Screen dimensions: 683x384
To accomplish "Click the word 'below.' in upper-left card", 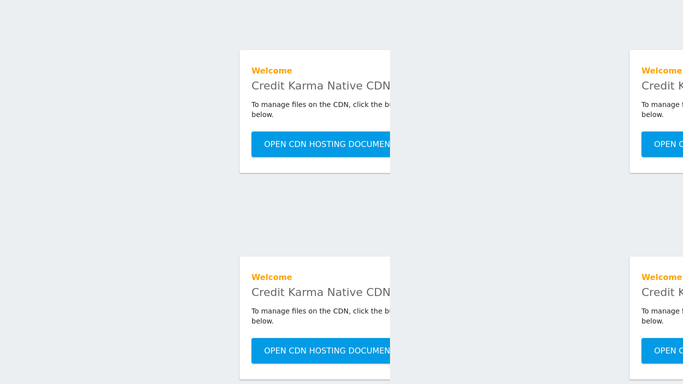I will [262, 115].
